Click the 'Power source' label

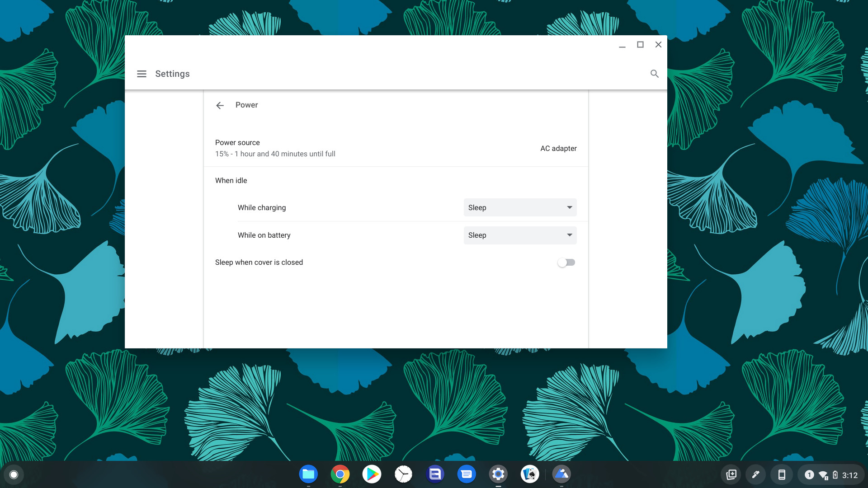point(237,142)
